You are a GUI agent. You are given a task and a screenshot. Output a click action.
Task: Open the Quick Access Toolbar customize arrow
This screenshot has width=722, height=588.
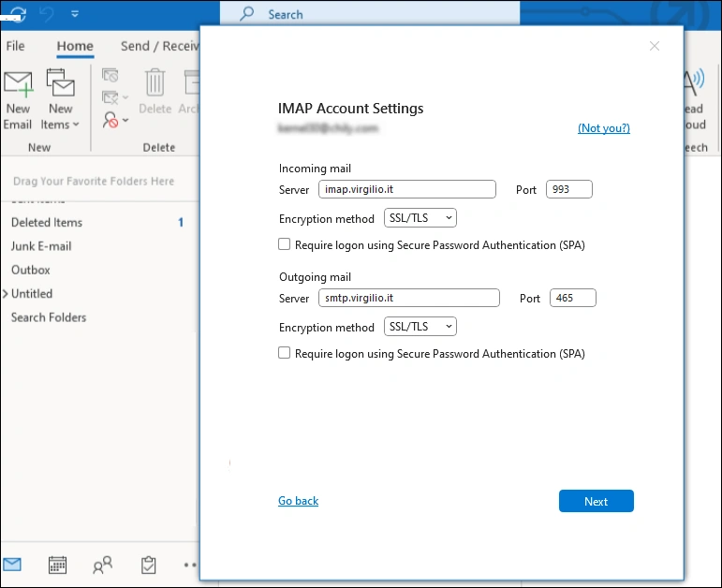[x=75, y=14]
